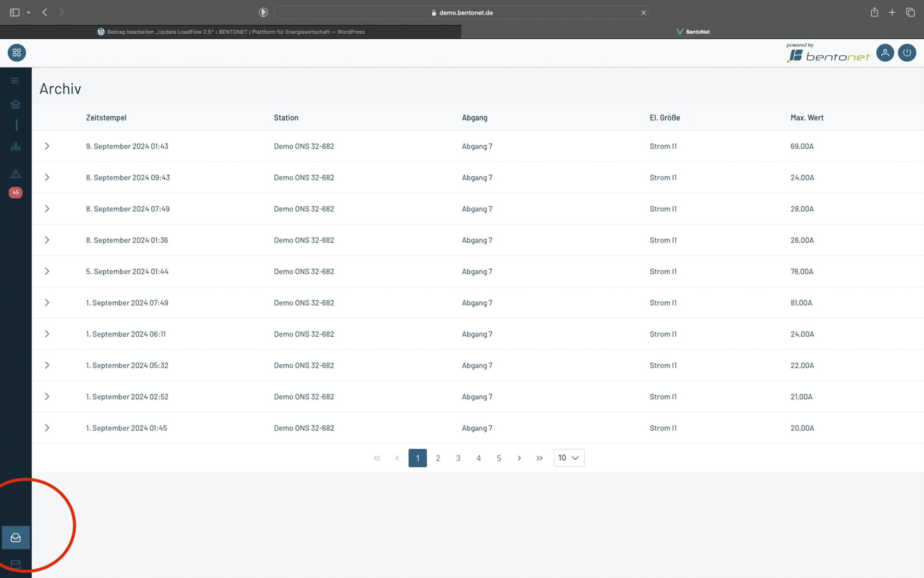
Task: Click the 69,00A max value
Action: [802, 146]
